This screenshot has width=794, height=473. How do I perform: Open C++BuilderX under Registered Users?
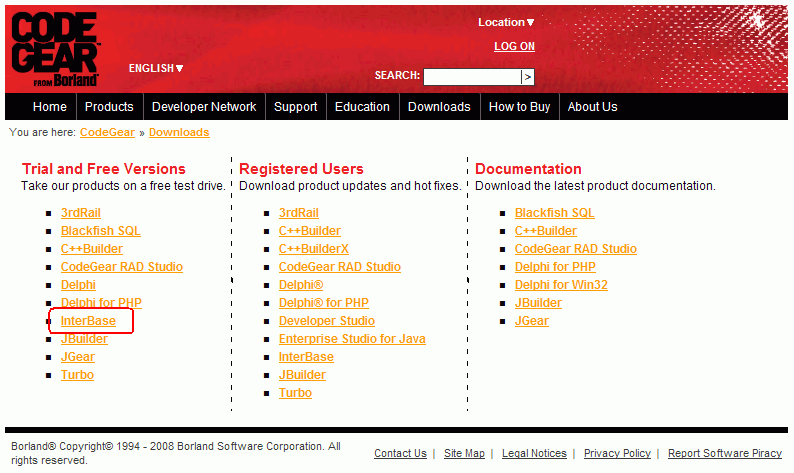pyautogui.click(x=313, y=249)
